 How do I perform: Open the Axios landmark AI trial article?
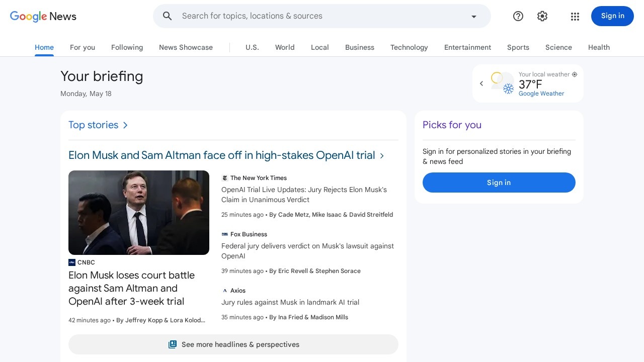tap(290, 302)
